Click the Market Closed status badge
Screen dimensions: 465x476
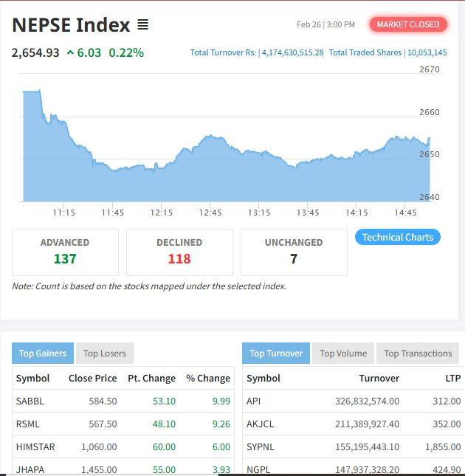pos(408,24)
